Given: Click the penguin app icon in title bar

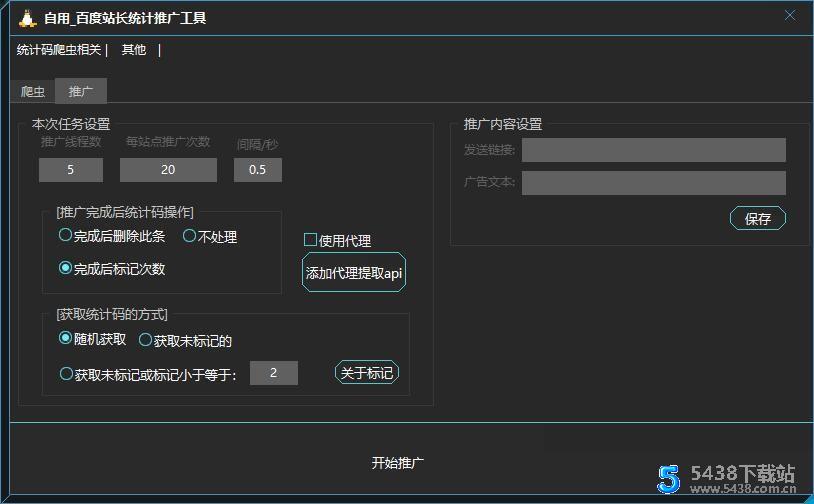Looking at the screenshot, I should pyautogui.click(x=27, y=17).
